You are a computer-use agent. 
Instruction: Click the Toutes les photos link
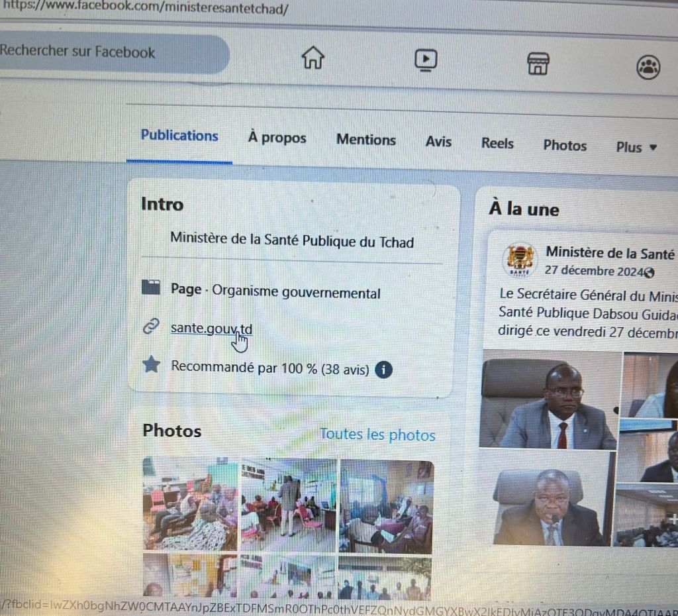377,435
